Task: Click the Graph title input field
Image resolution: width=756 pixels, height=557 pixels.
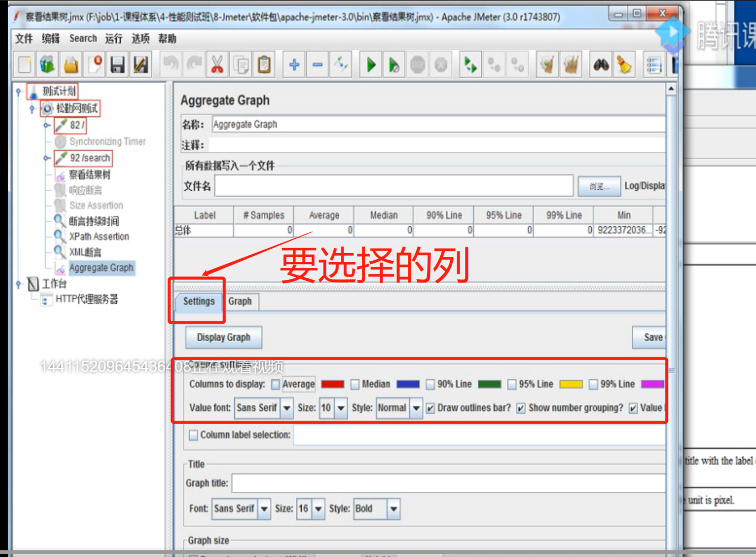Action: pyautogui.click(x=449, y=483)
